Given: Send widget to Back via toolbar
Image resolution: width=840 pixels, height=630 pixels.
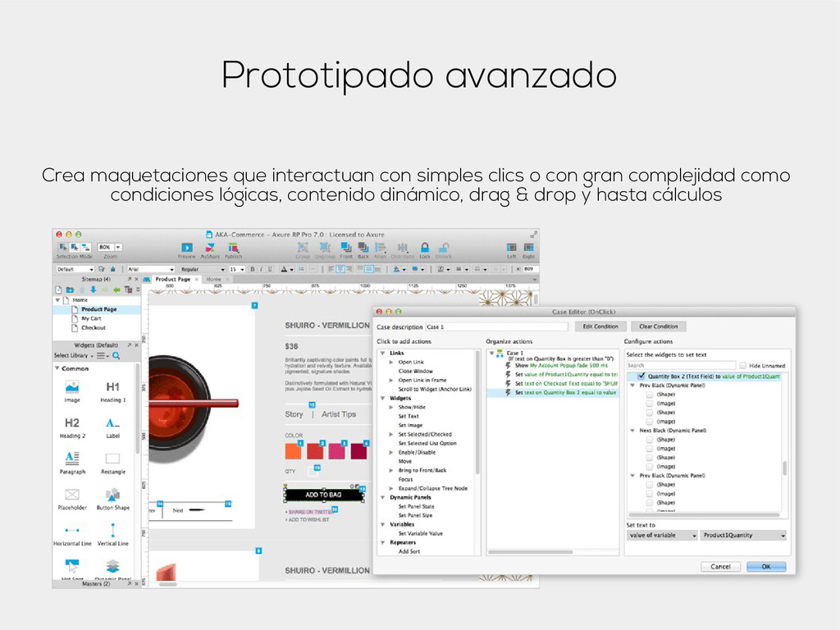Looking at the screenshot, I should 363,248.
